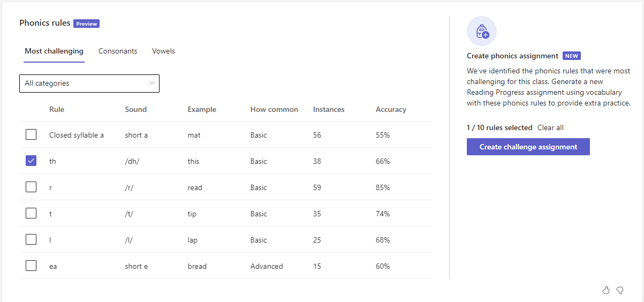Image resolution: width=644 pixels, height=302 pixels.
Task: Tick the checkbox for the t rule
Action: [x=31, y=214]
